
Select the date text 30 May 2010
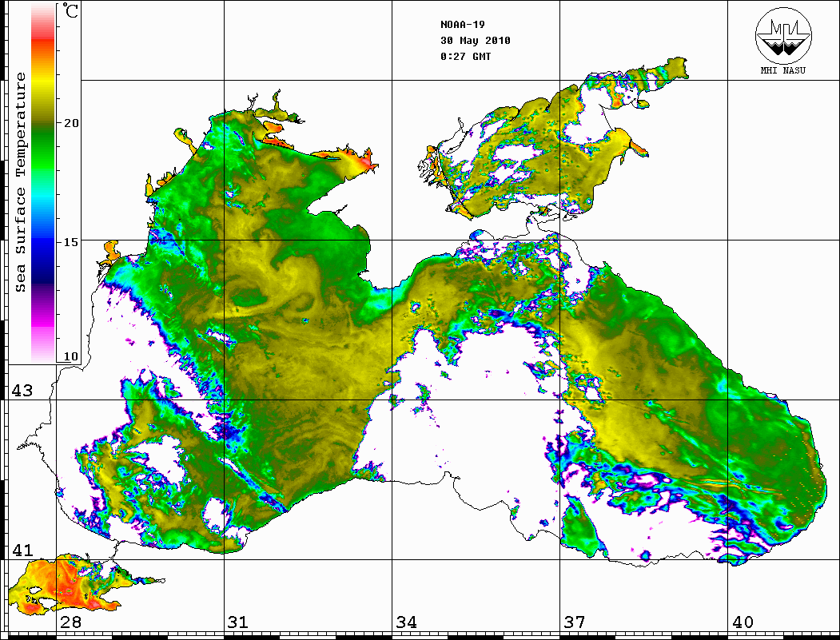[476, 41]
